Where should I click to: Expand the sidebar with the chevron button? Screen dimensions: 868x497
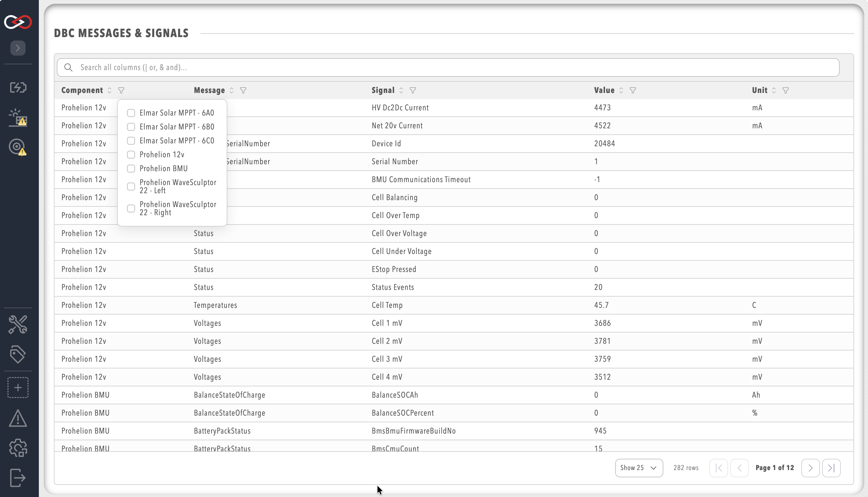click(18, 48)
